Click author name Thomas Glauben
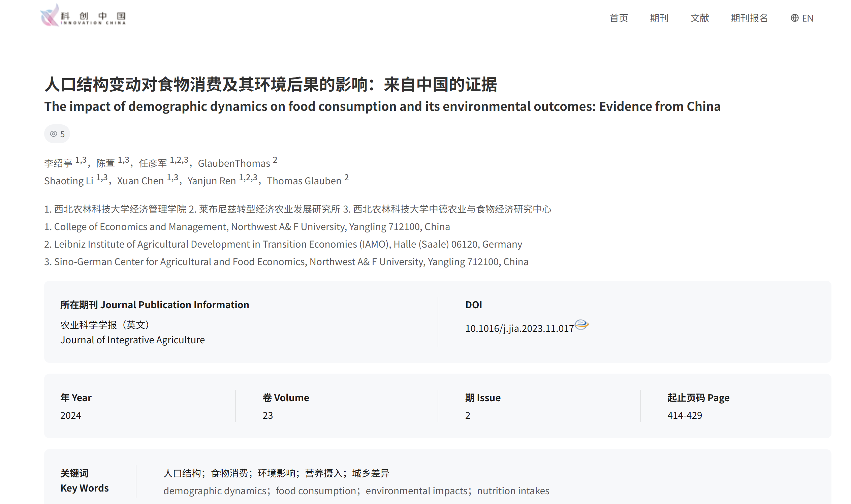 pos(304,181)
